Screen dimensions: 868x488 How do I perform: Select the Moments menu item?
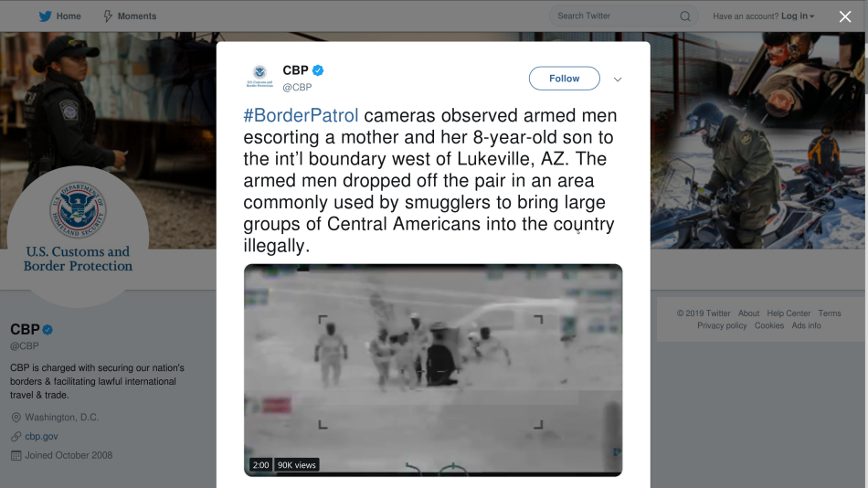130,16
